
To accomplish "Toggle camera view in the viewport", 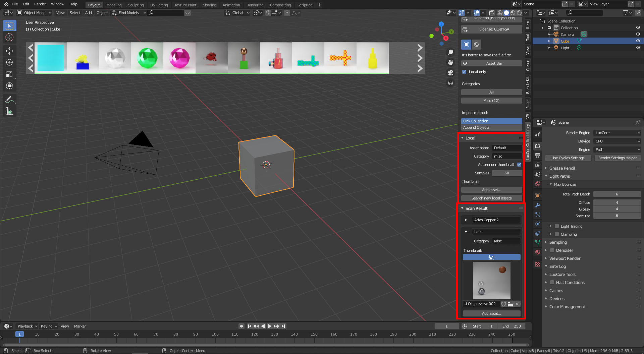I will point(450,73).
